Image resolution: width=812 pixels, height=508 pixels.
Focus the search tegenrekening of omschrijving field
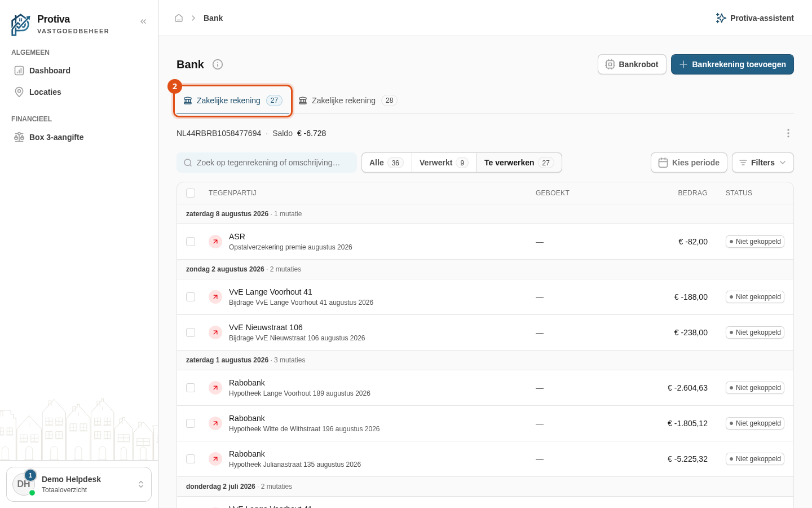[x=267, y=163]
